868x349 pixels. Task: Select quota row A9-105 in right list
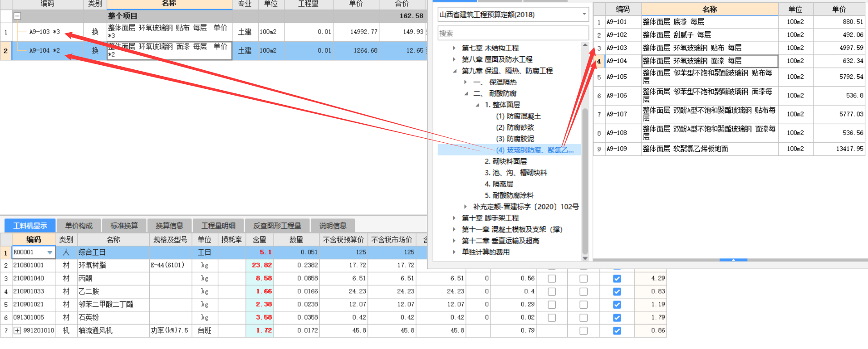[x=730, y=77]
